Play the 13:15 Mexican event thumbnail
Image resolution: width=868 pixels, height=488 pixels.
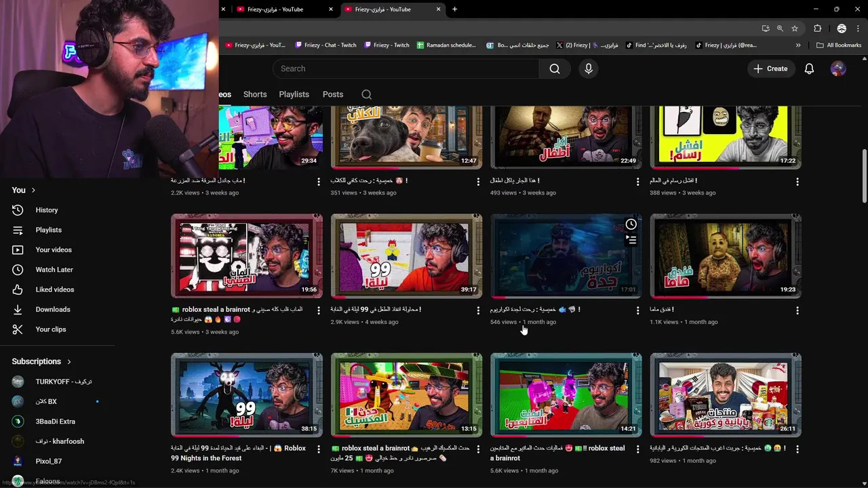[406, 394]
